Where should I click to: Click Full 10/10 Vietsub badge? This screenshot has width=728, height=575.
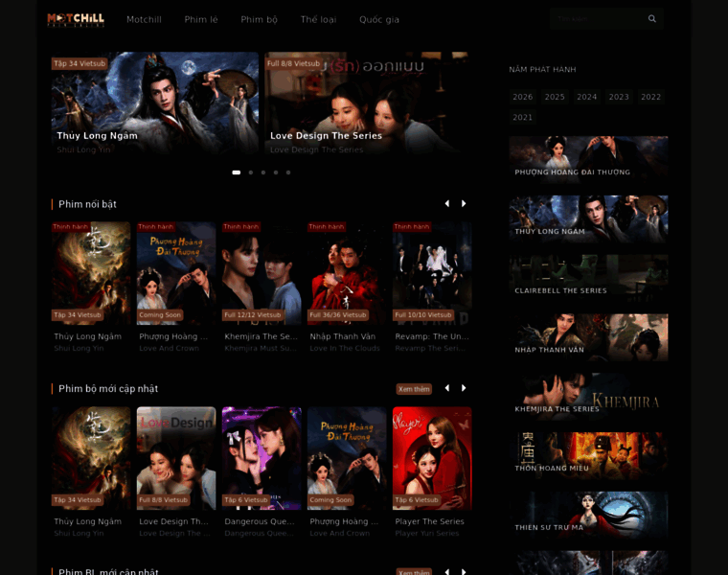coord(423,315)
